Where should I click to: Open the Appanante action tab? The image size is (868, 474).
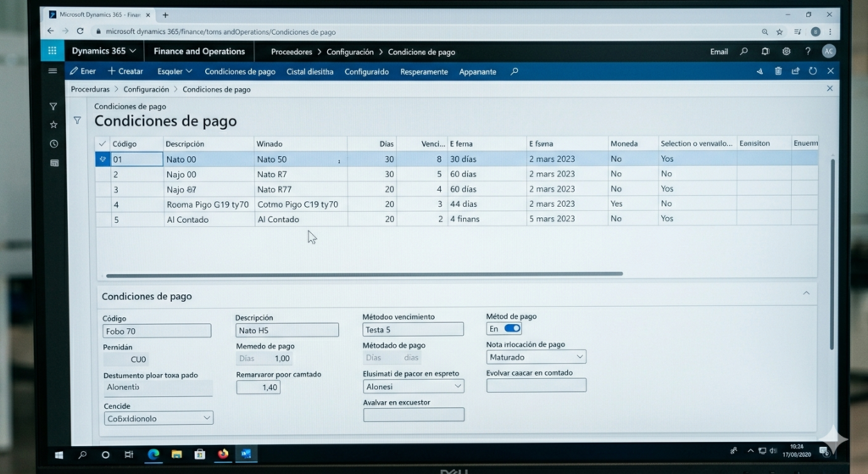477,71
